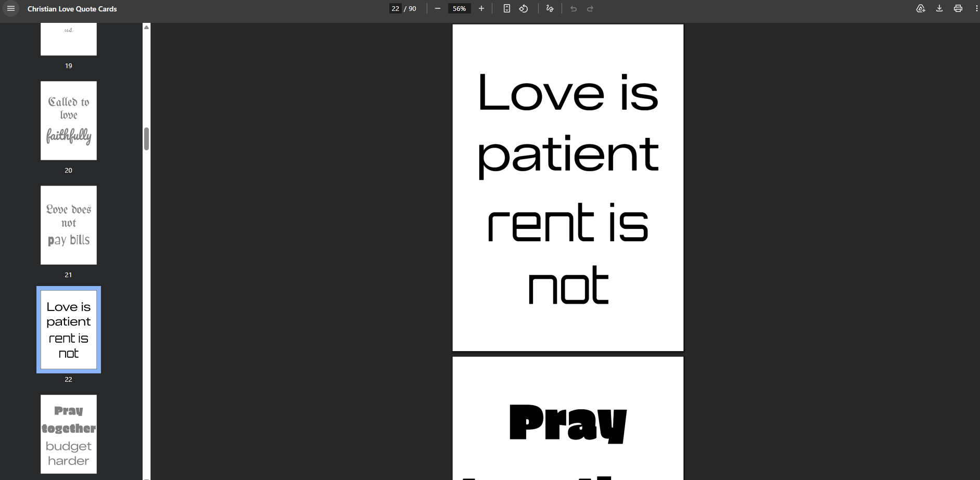Click the undo arrow icon

click(x=574, y=9)
